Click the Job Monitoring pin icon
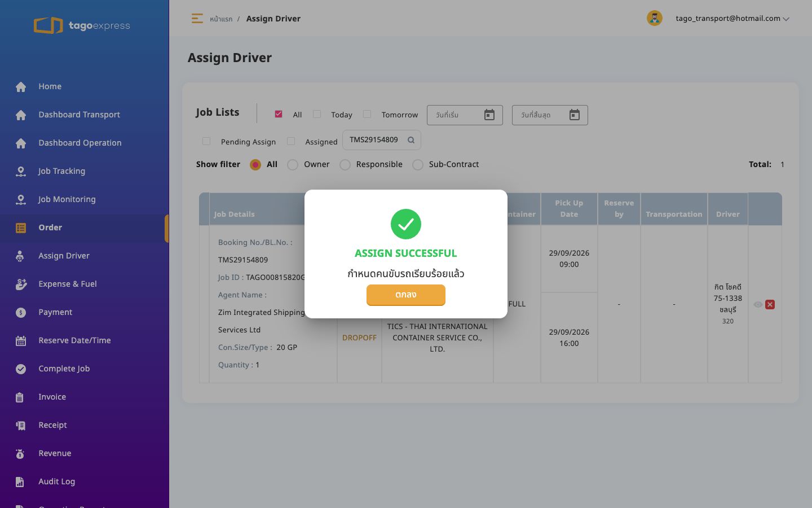 [21, 199]
